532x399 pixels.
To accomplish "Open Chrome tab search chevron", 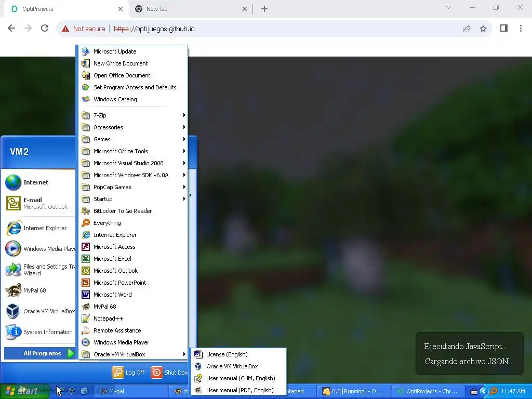I will pos(448,7).
